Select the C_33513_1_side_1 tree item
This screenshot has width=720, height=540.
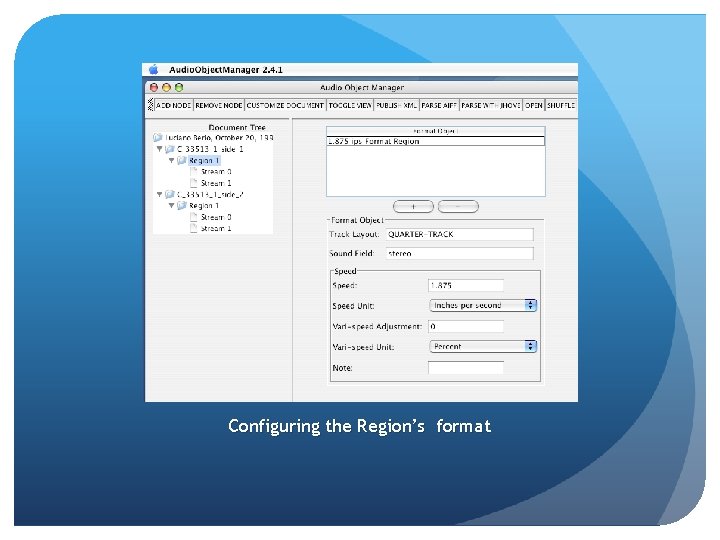[x=210, y=149]
